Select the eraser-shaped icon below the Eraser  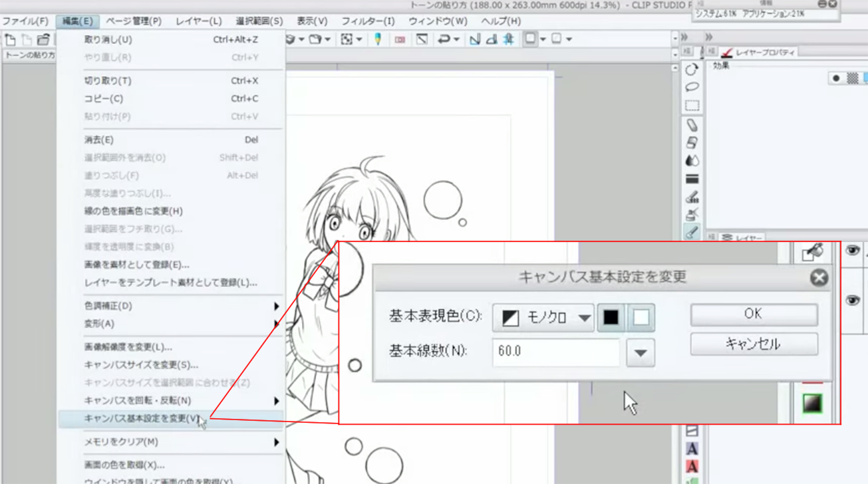pyautogui.click(x=692, y=143)
